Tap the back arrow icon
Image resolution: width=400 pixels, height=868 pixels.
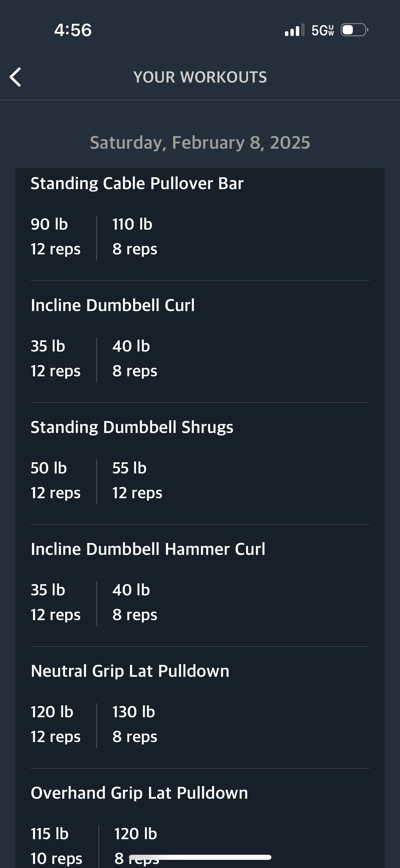pos(16,77)
